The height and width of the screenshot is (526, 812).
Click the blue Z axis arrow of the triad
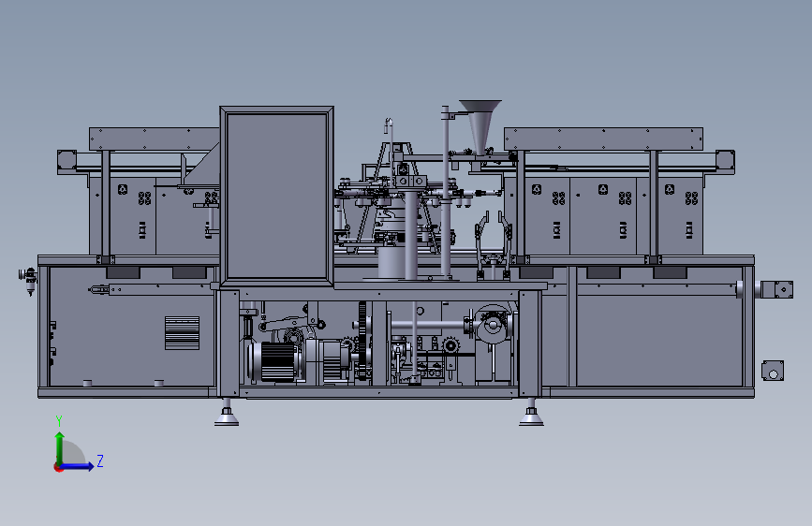78,466
